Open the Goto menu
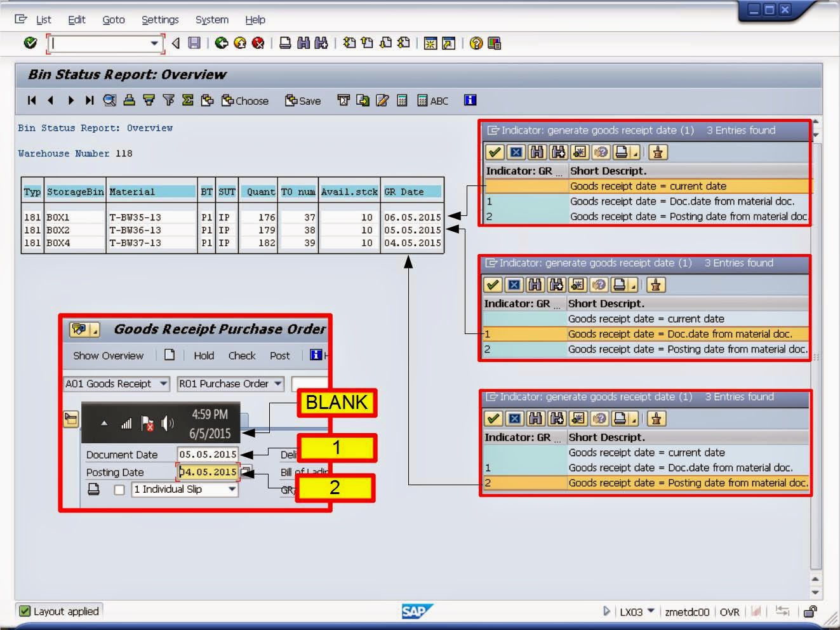840x630 pixels. 114,20
